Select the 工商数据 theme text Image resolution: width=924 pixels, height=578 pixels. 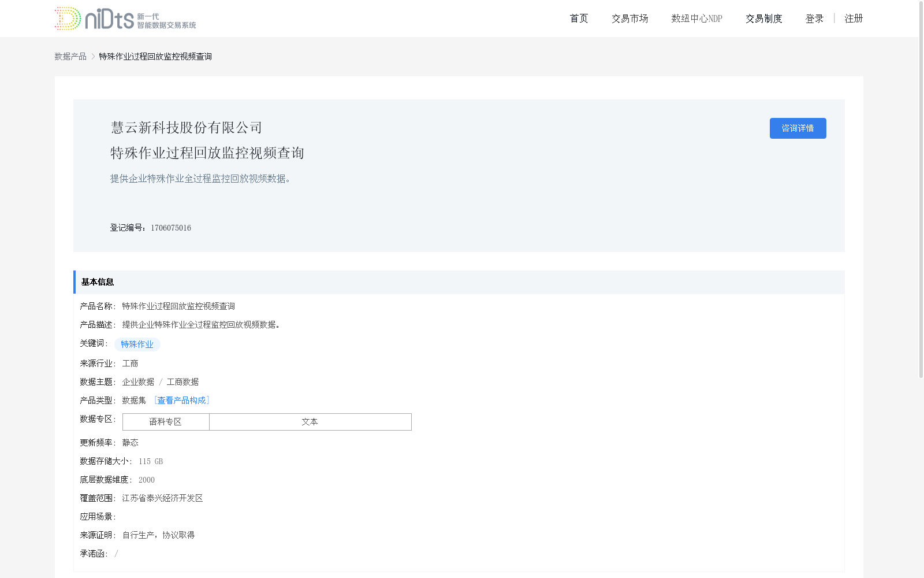click(182, 382)
